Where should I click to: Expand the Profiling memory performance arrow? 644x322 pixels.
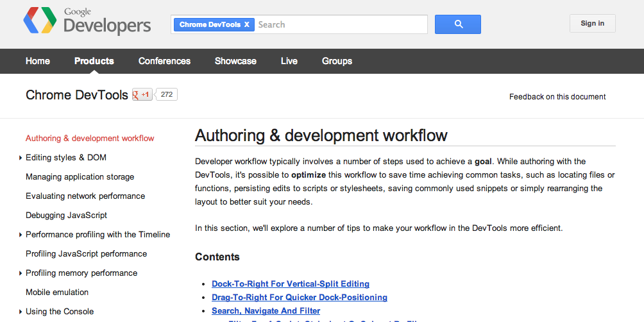pos(21,273)
